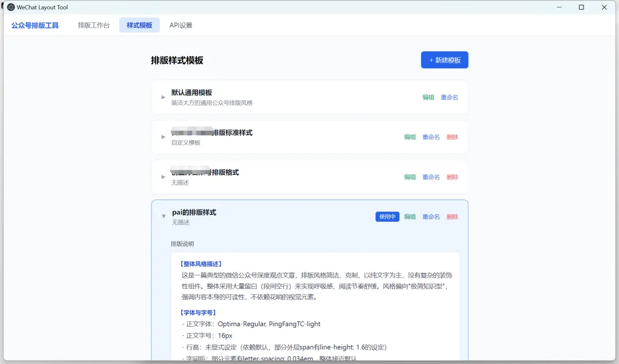Rename the 默认通用模板 template
This screenshot has width=619, height=364.
pyautogui.click(x=449, y=97)
